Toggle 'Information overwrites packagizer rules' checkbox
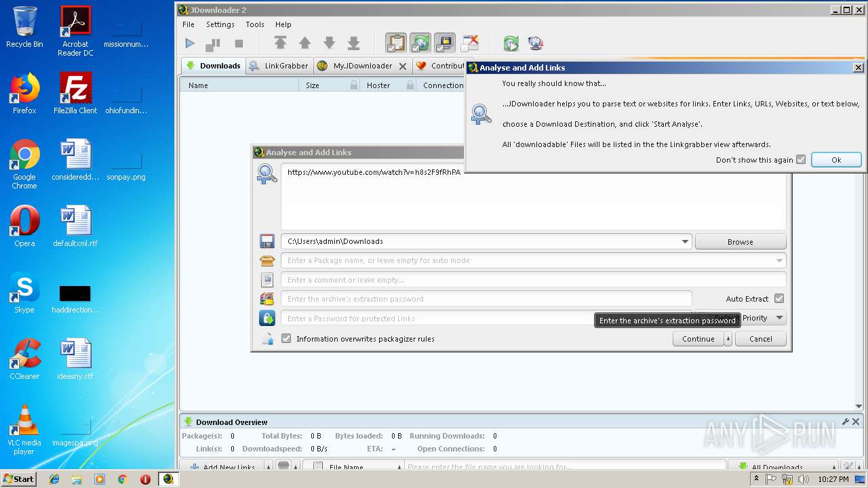The image size is (868, 488). click(286, 338)
